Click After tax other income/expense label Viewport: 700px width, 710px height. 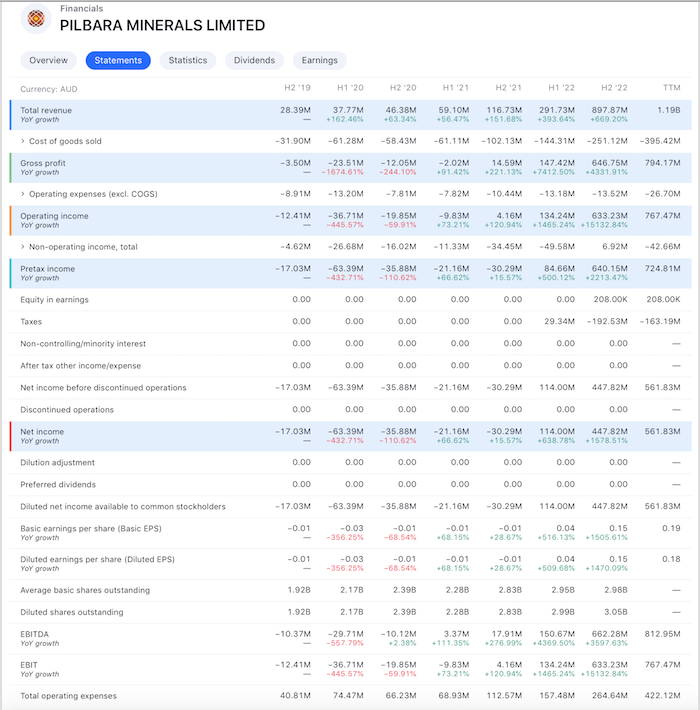pyautogui.click(x=81, y=366)
